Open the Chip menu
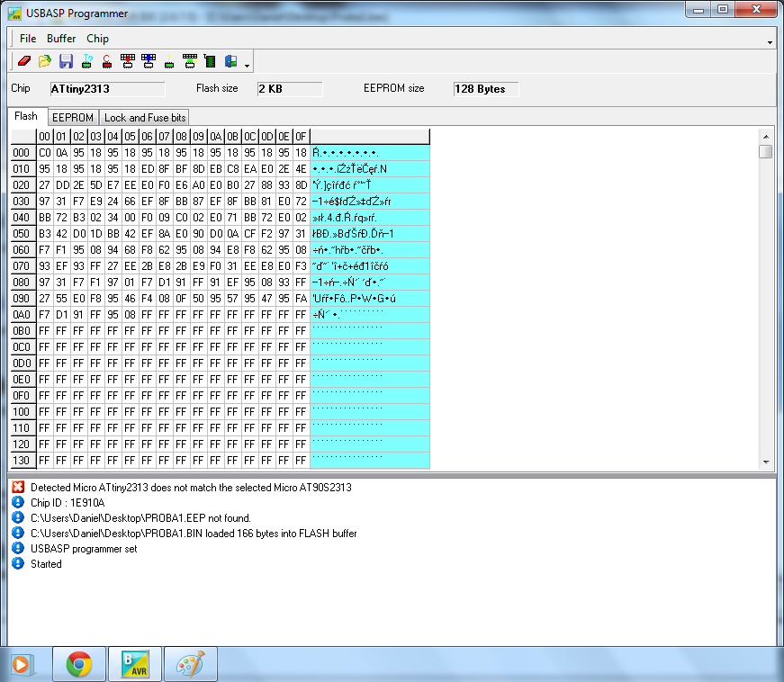The height and width of the screenshot is (682, 784). tap(97, 39)
